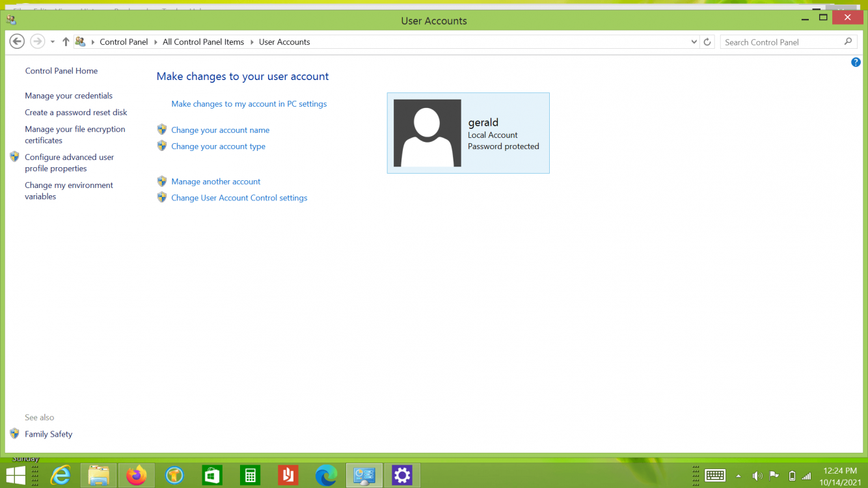Open the Windows Store taskbar icon
Image resolution: width=868 pixels, height=488 pixels.
(212, 476)
